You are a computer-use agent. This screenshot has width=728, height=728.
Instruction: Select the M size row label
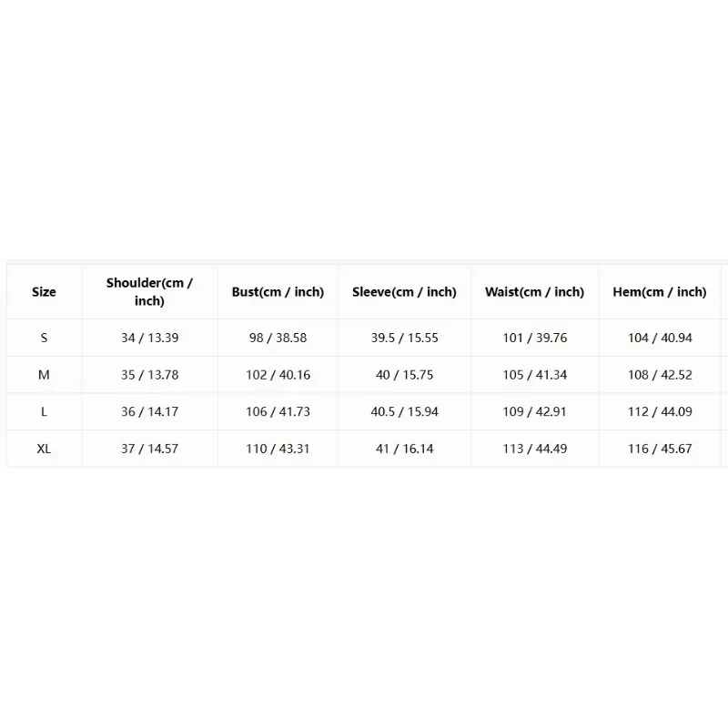pos(44,375)
